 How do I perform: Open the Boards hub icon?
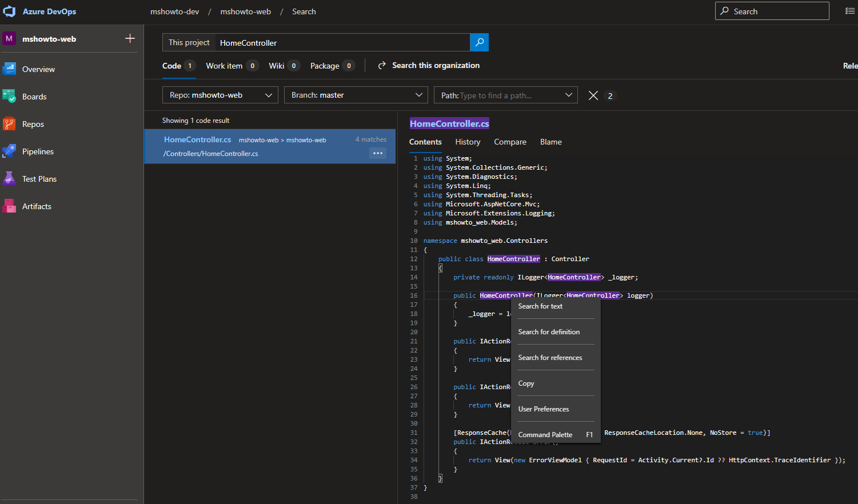tap(9, 97)
